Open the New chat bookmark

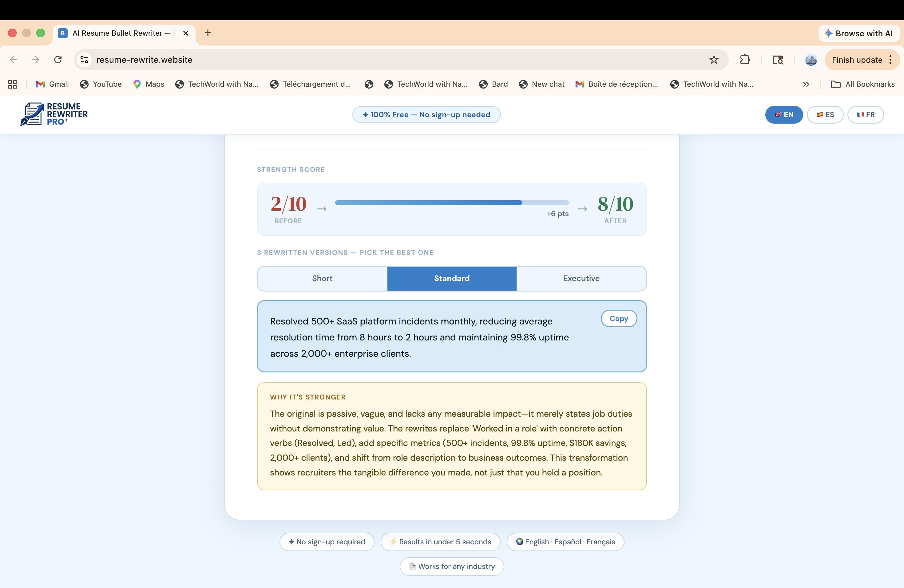click(x=542, y=84)
